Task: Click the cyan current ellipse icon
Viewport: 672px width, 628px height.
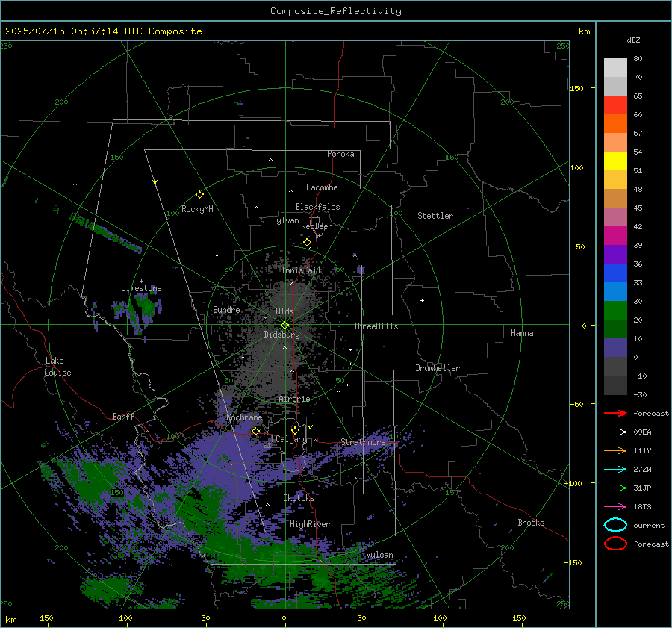Action: coord(615,525)
